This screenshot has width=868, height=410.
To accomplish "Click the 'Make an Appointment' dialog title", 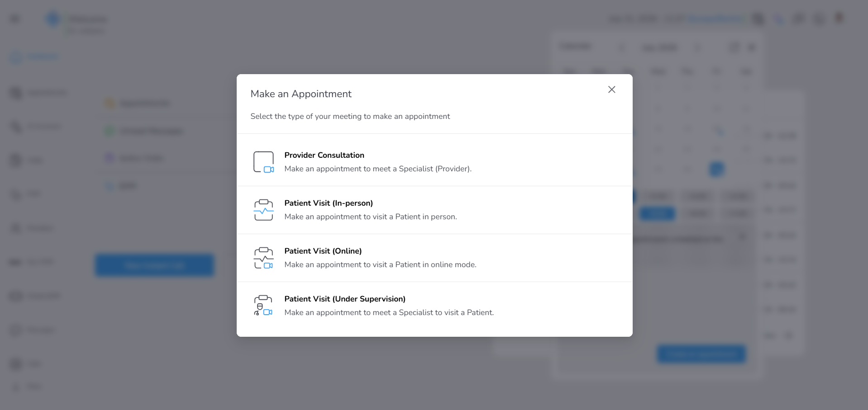I will coord(301,94).
